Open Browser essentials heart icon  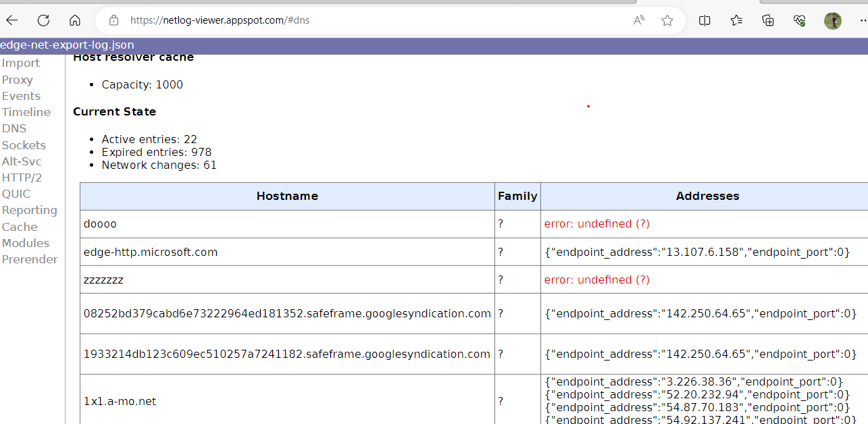800,20
